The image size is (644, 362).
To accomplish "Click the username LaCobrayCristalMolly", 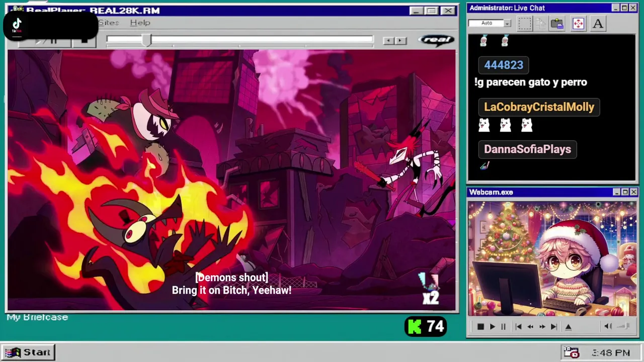I will click(x=539, y=107).
